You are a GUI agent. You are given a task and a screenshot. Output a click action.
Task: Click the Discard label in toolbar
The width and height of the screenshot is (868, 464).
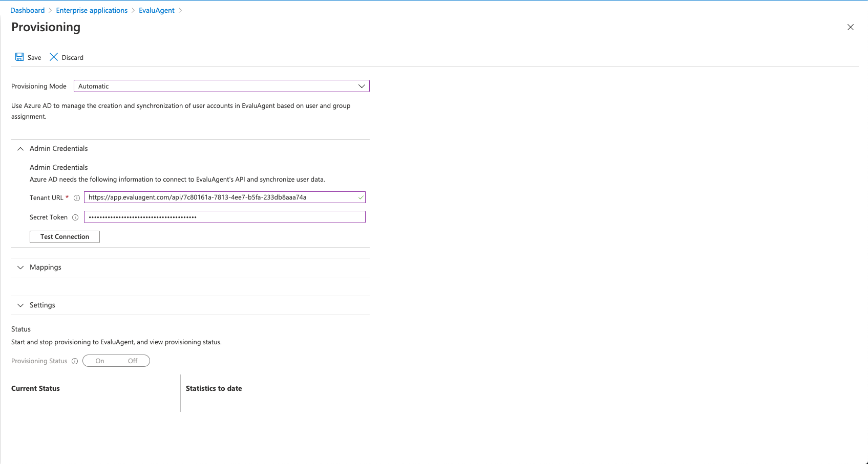73,58
